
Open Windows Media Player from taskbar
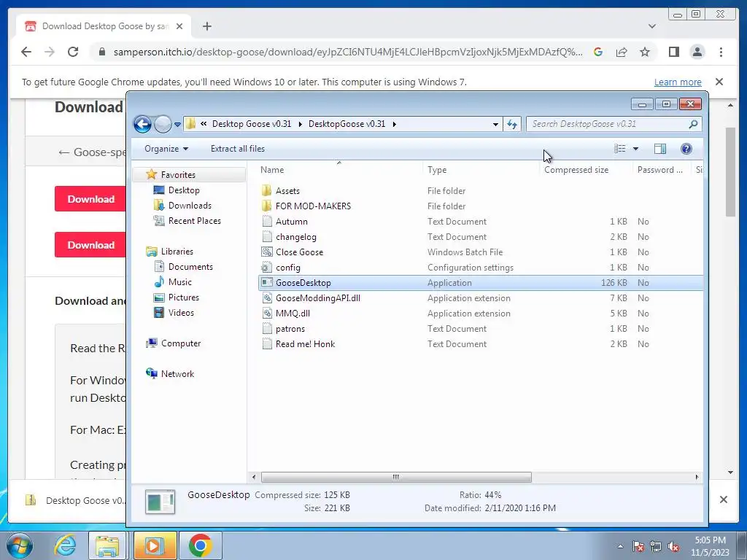[155, 545]
